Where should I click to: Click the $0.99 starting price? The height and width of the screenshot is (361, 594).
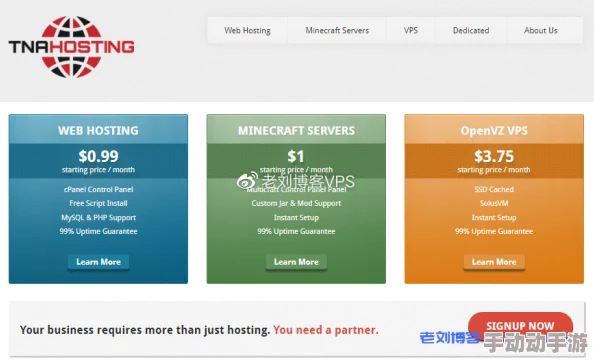click(x=98, y=156)
